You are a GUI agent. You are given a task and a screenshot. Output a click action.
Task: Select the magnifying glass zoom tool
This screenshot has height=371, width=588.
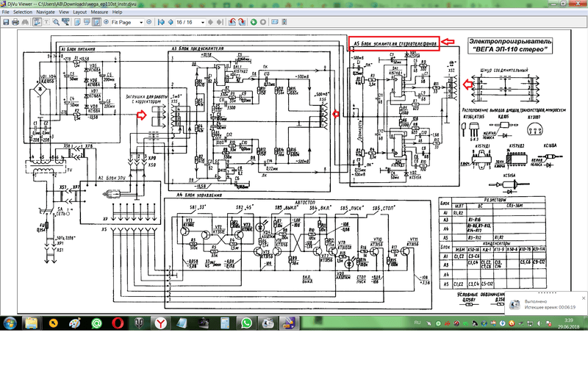(56, 22)
